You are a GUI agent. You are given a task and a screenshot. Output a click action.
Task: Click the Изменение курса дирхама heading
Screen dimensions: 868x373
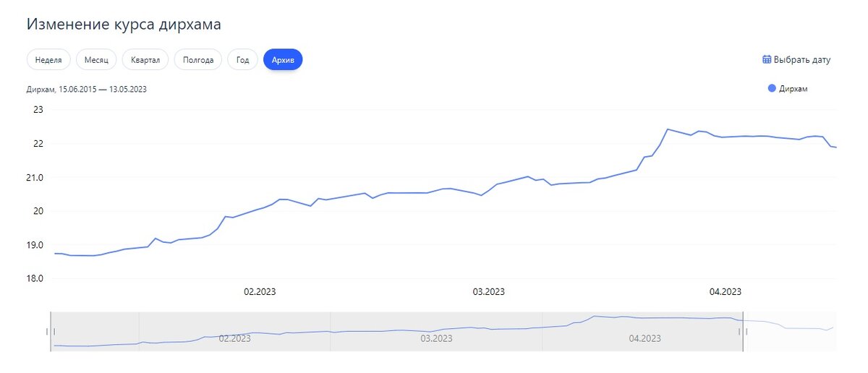pos(124,25)
